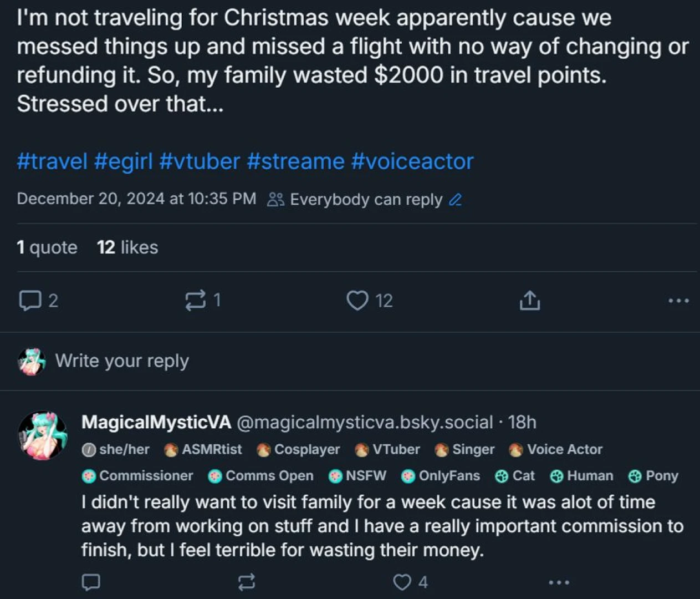
Task: Click the reply icon under MagicalMysticVA's reply
Action: coord(91,582)
